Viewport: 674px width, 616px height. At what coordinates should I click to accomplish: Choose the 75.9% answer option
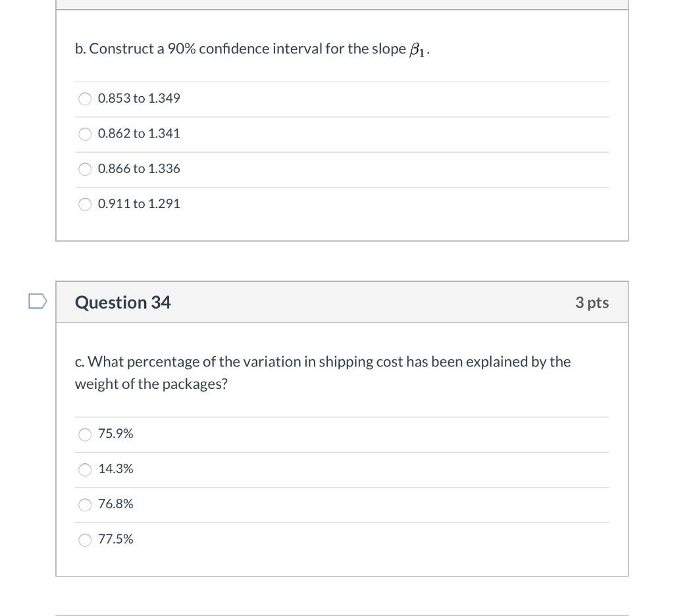pyautogui.click(x=85, y=434)
